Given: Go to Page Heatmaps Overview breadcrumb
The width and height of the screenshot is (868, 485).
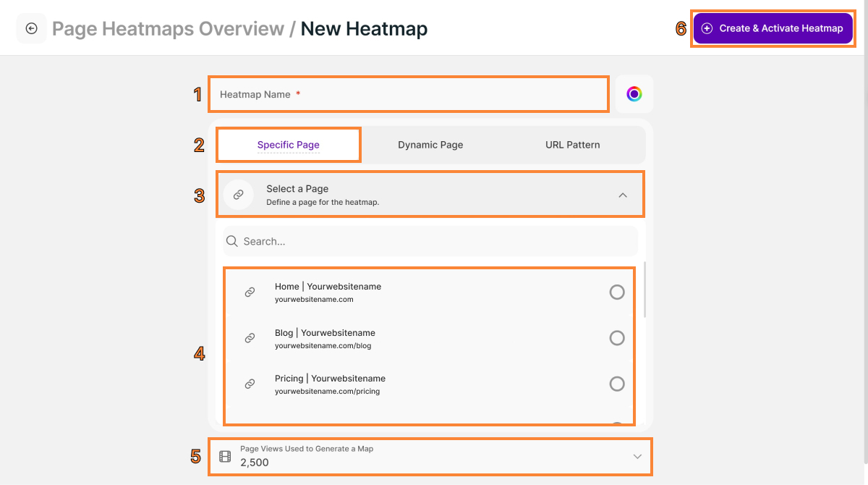Looking at the screenshot, I should (168, 29).
